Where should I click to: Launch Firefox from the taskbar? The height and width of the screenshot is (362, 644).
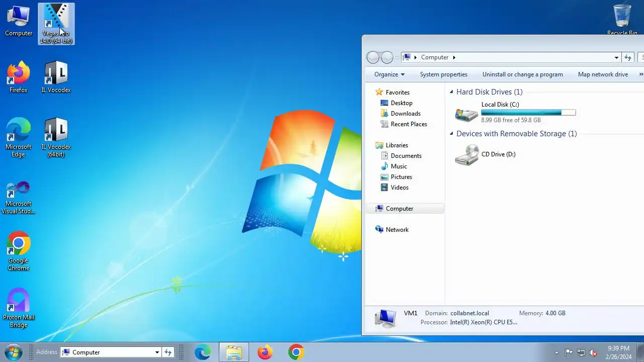click(x=265, y=352)
